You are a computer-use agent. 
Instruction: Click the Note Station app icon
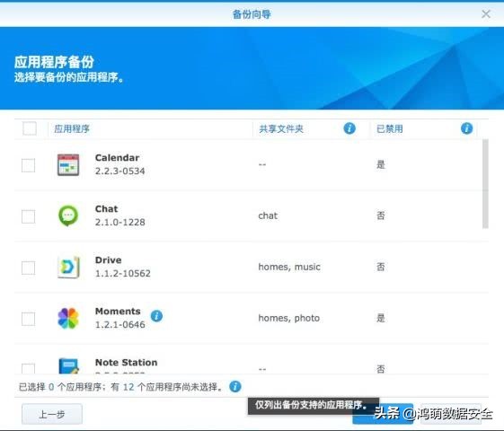(68, 365)
